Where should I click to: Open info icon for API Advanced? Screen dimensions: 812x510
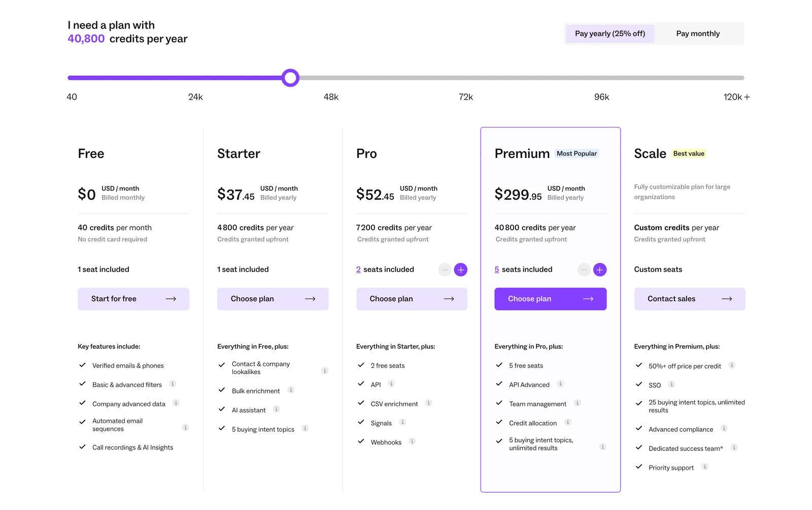coord(560,384)
